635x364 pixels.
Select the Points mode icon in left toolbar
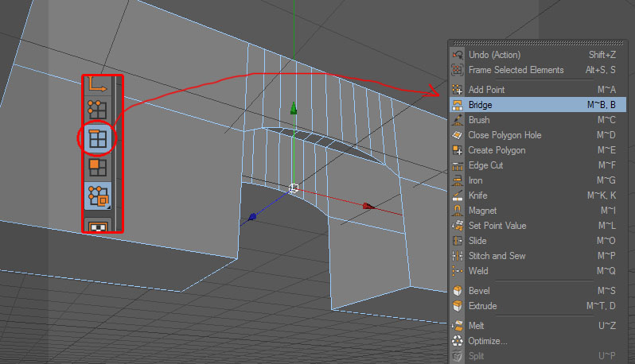[x=97, y=110]
